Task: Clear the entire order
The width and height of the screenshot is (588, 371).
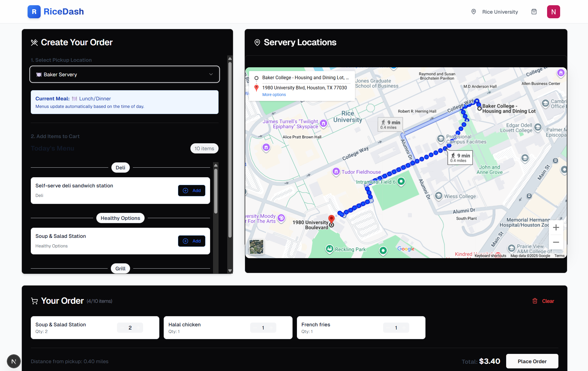Action: coord(543,301)
